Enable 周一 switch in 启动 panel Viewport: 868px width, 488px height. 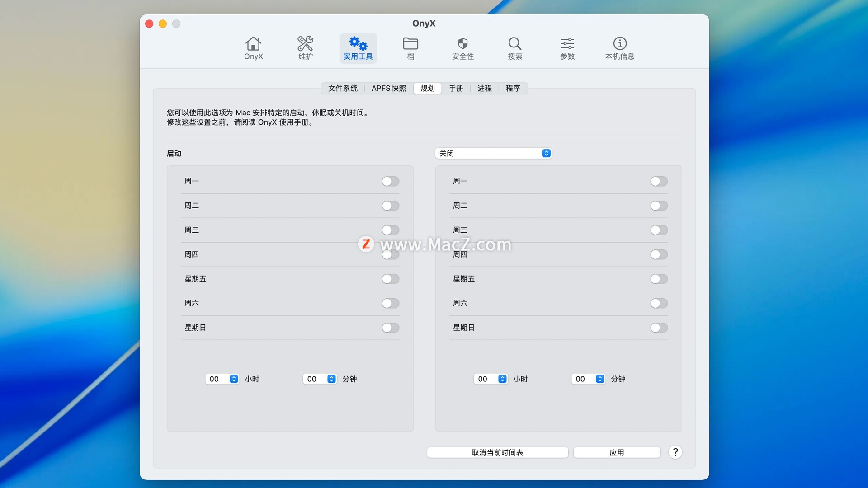tap(391, 181)
